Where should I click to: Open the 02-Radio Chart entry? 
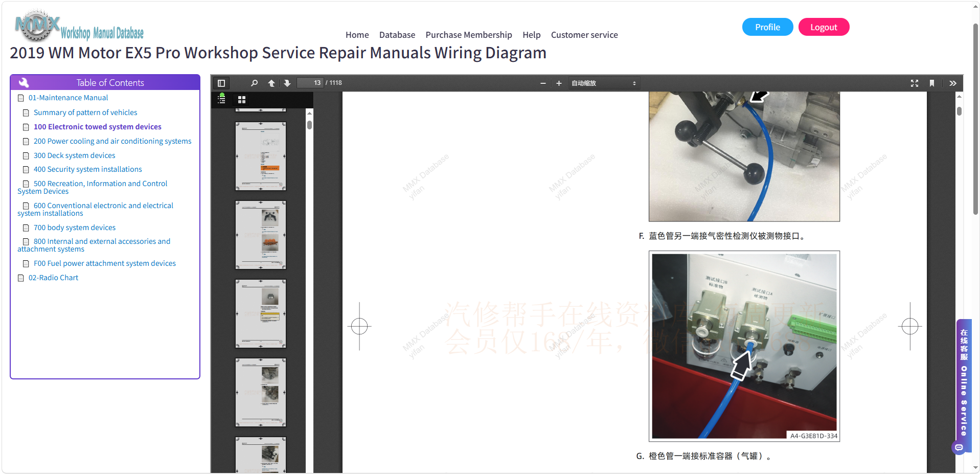tap(53, 278)
